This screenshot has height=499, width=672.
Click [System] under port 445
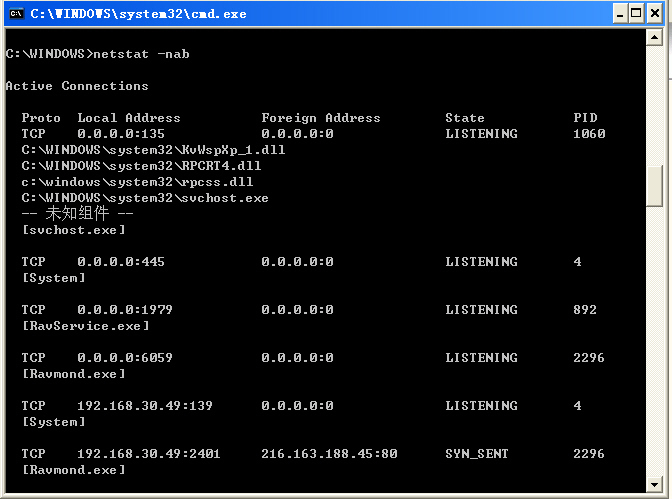coord(54,278)
